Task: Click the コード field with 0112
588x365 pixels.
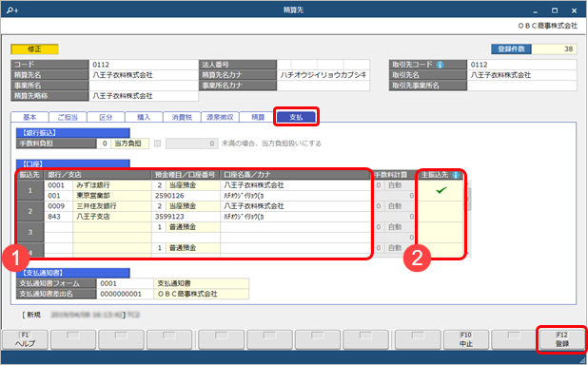Action: click(144, 65)
